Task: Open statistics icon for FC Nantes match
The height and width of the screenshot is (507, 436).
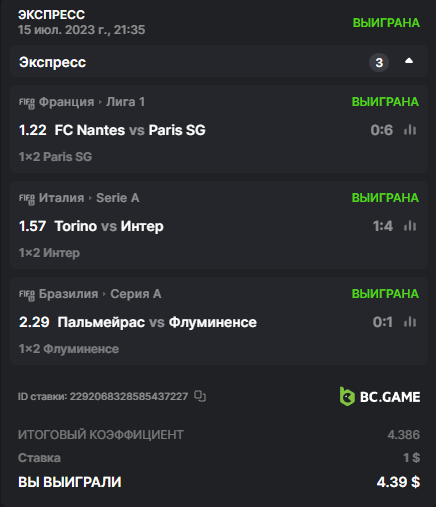Action: [x=410, y=130]
